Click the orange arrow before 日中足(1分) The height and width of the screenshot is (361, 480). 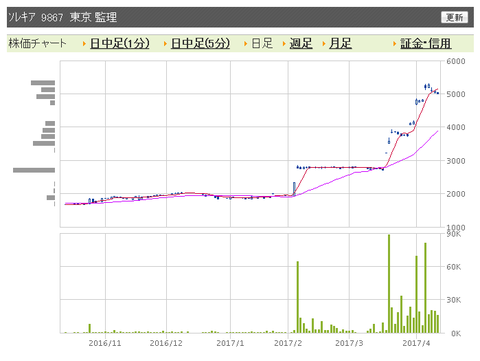[84, 44]
